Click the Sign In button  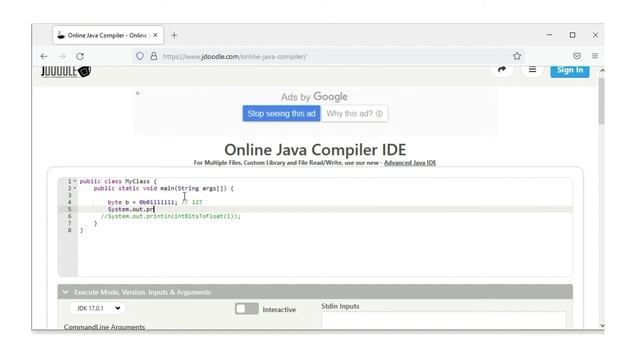pyautogui.click(x=570, y=70)
